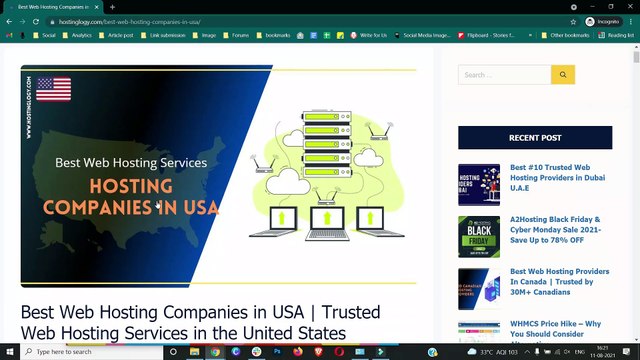Click the taskbar Type here to search box
Screen dimensions: 640x360
pyautogui.click(x=91, y=351)
